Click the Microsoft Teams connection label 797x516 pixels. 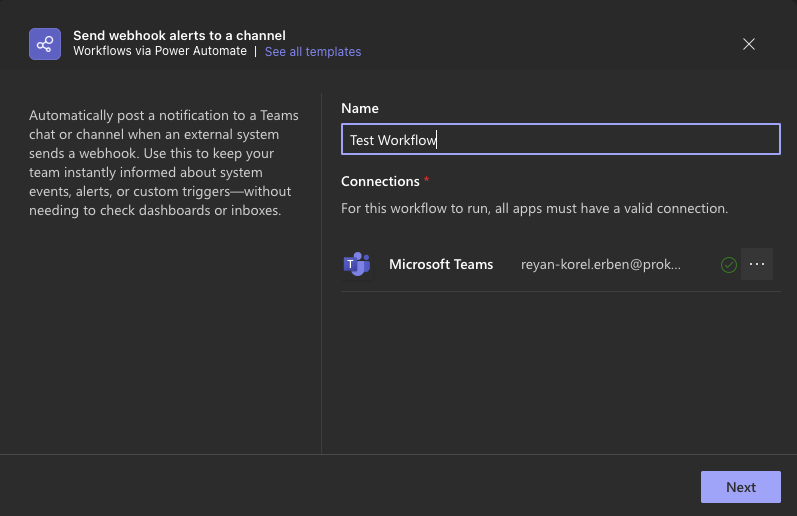(x=441, y=265)
